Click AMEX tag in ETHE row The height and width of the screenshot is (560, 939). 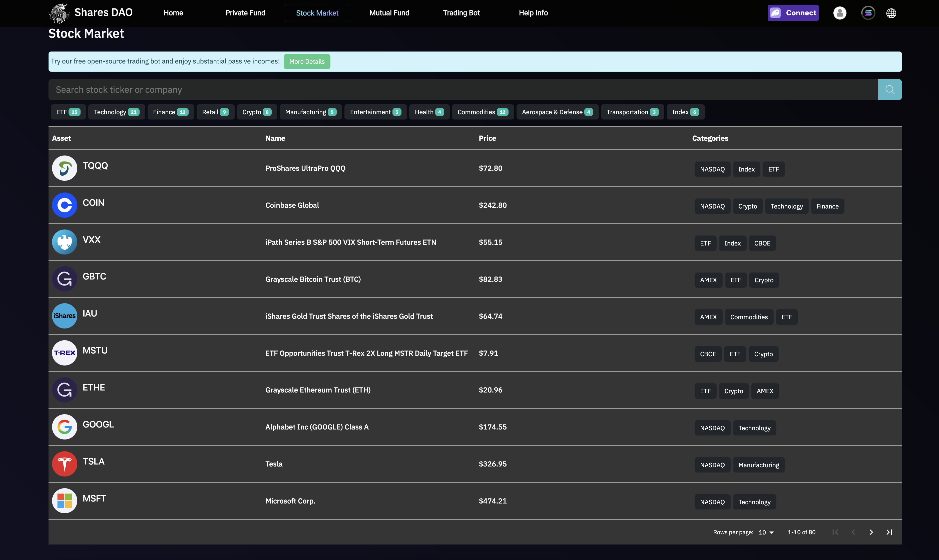(x=765, y=391)
